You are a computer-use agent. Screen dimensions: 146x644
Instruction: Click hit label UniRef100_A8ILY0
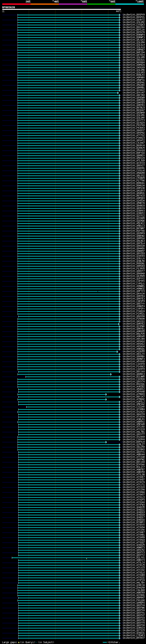pyautogui.click(x=134, y=354)
